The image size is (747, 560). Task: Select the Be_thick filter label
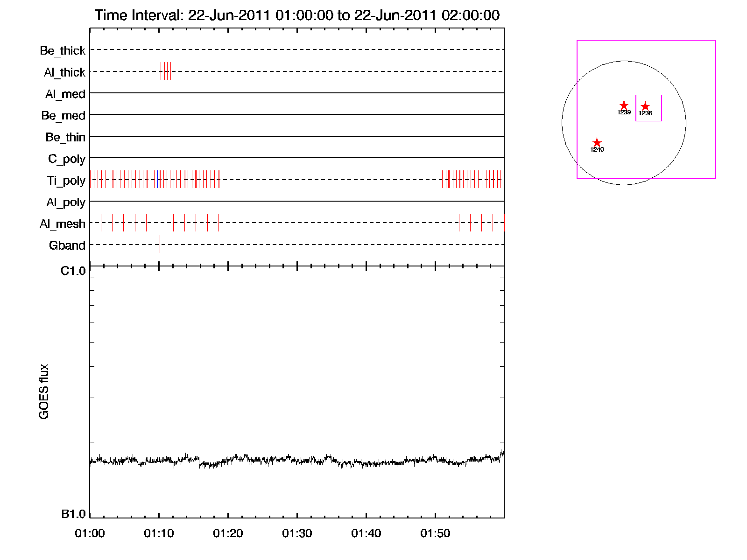click(63, 50)
